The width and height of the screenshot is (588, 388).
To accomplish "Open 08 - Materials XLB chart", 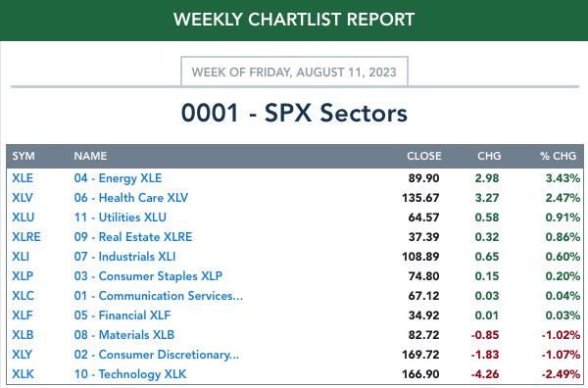I will tap(124, 335).
